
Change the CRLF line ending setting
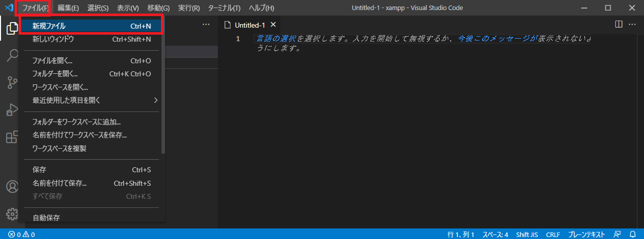553,234
